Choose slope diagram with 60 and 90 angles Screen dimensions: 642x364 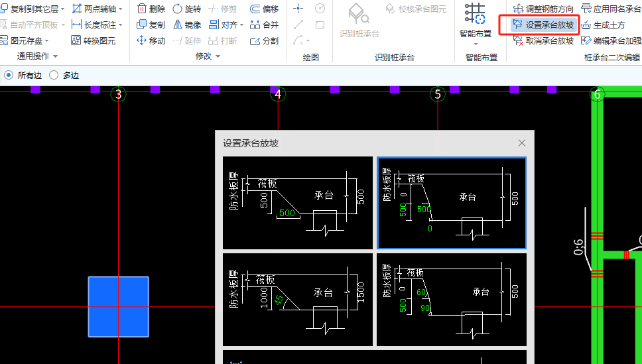452,299
